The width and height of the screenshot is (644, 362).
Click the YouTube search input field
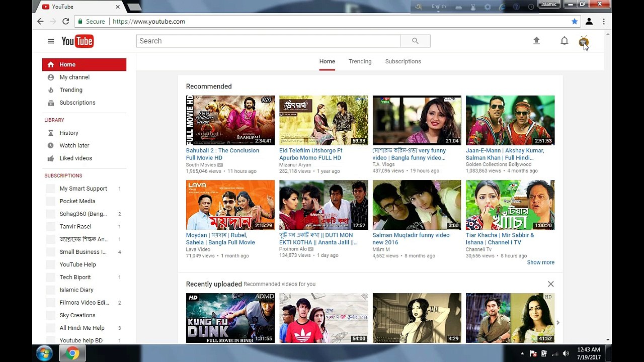[x=268, y=41]
